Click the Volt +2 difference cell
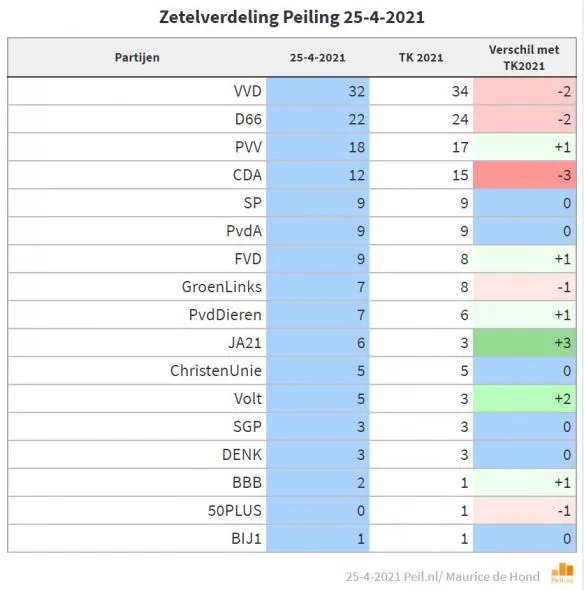 525,398
